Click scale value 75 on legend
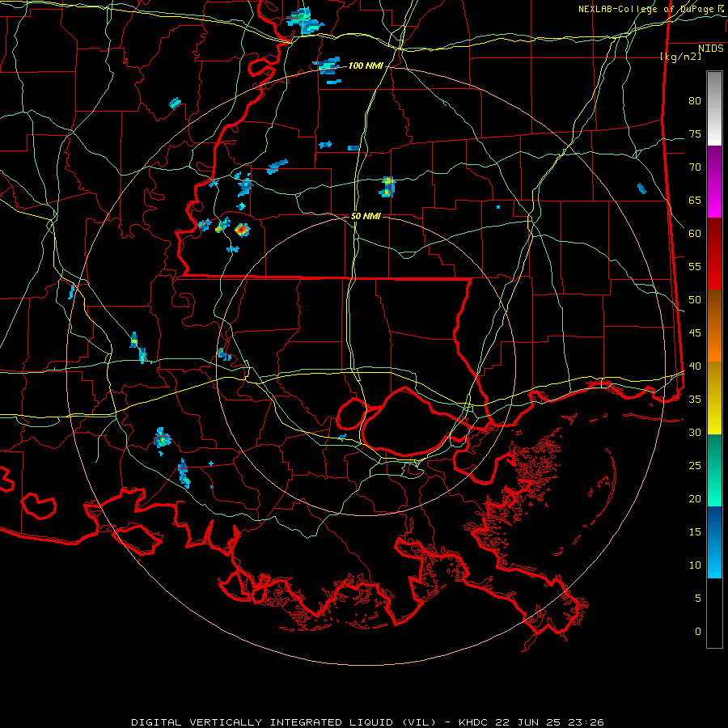728x728 pixels. [x=695, y=133]
